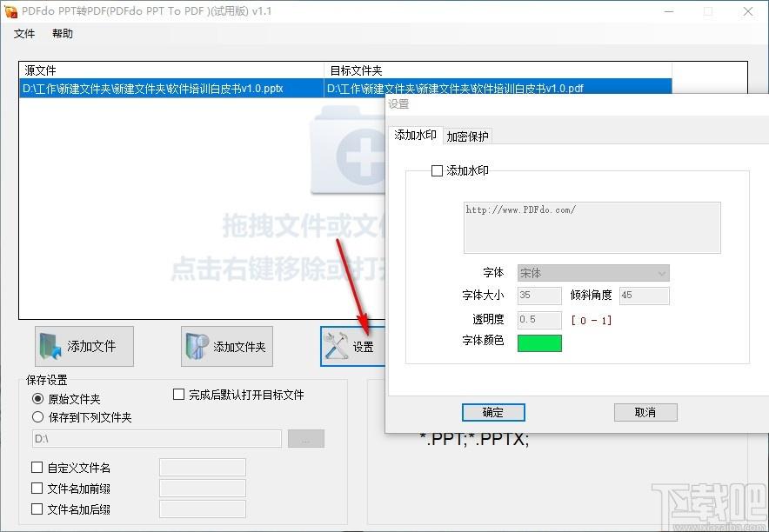Click the 源文件 column header
The height and width of the screenshot is (532, 769).
[171, 70]
